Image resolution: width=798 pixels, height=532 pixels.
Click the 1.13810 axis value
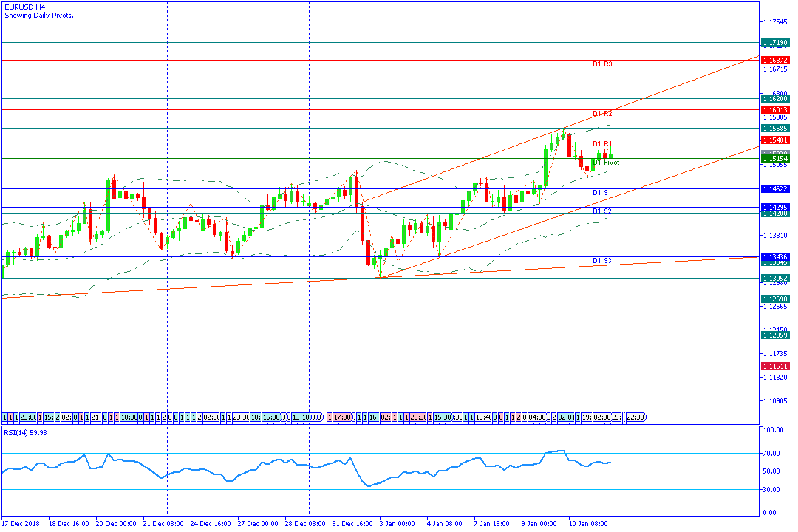pos(775,236)
